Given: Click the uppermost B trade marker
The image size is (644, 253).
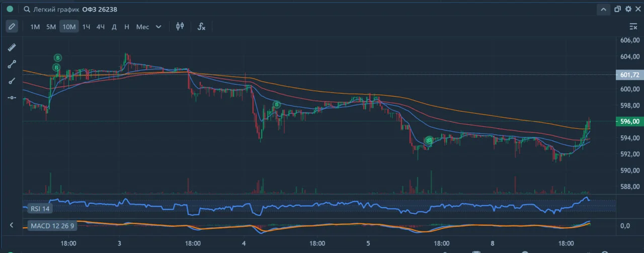Looking at the screenshot, I should [58, 58].
